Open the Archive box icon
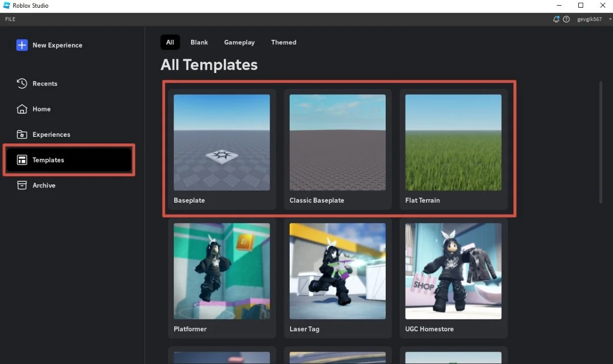 pyautogui.click(x=22, y=185)
